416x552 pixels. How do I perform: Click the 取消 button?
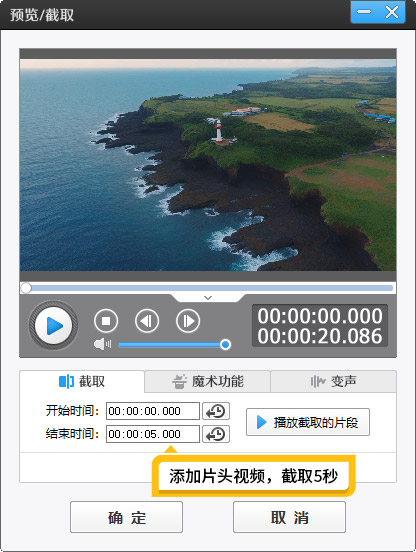[x=289, y=517]
